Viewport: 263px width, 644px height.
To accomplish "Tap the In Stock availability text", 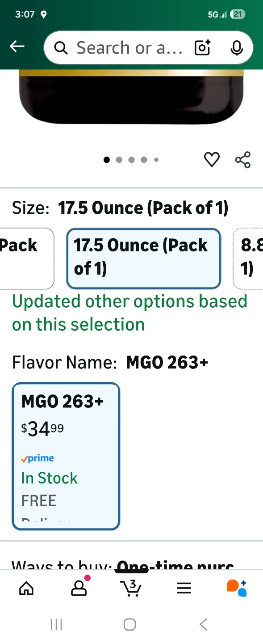I will 49,478.
